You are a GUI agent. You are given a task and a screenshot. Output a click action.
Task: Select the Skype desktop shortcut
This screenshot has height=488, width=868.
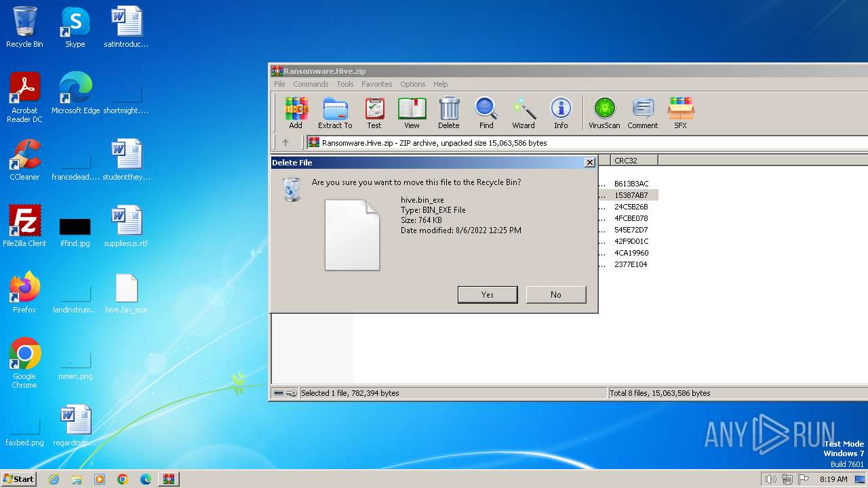pyautogui.click(x=75, y=27)
